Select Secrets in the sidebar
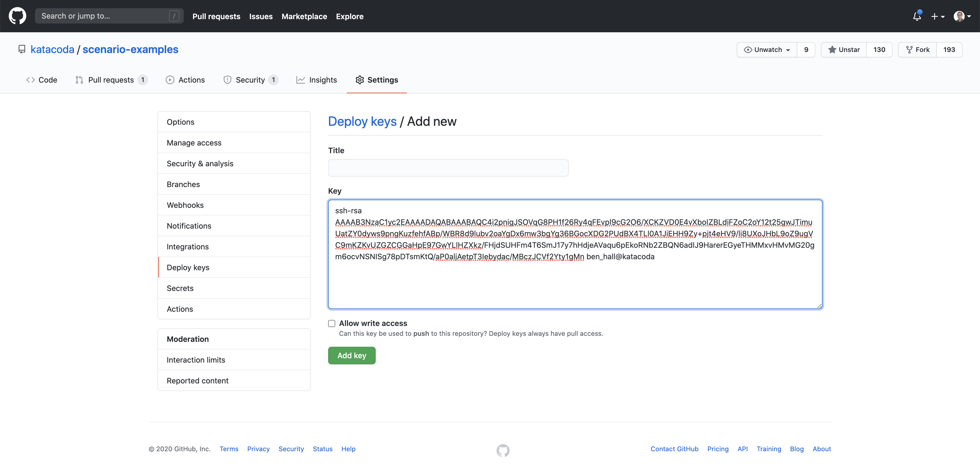The image size is (980, 472). pos(234,288)
